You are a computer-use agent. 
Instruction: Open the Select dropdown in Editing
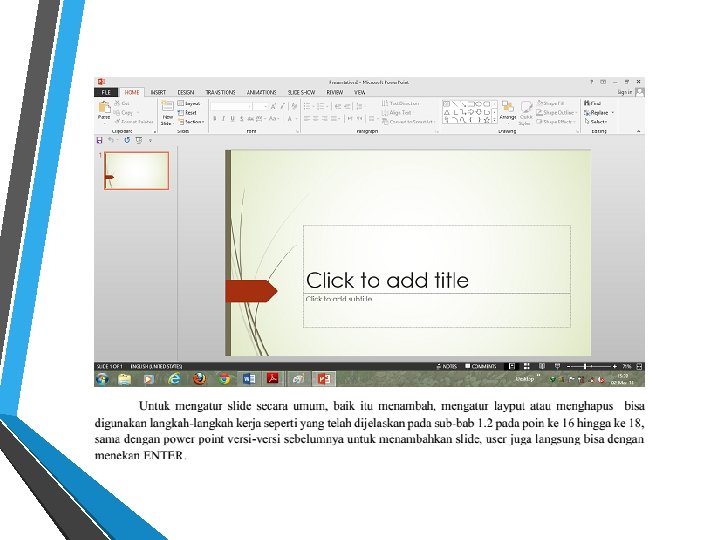click(596, 122)
